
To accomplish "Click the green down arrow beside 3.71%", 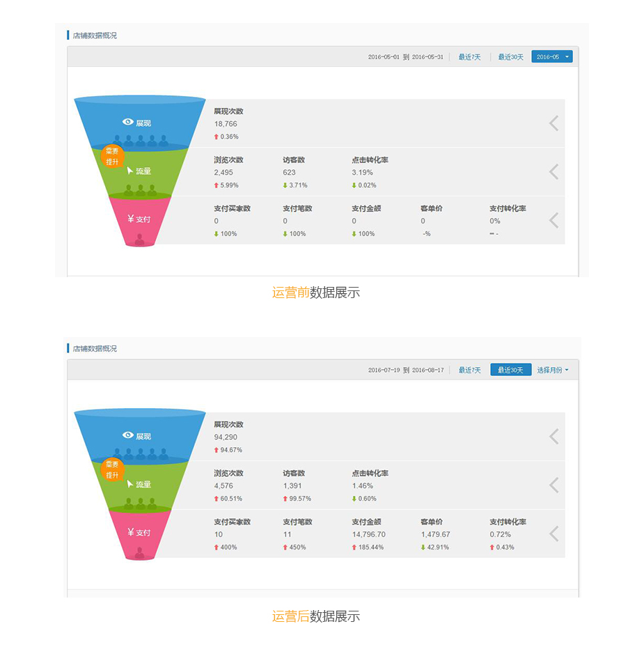I will coord(285,185).
